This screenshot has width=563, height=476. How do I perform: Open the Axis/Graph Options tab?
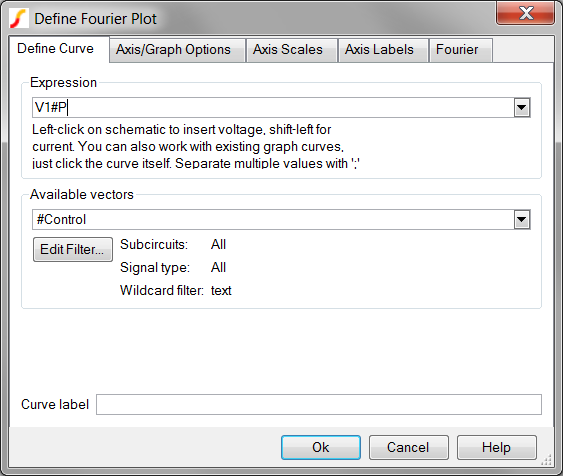tap(173, 50)
